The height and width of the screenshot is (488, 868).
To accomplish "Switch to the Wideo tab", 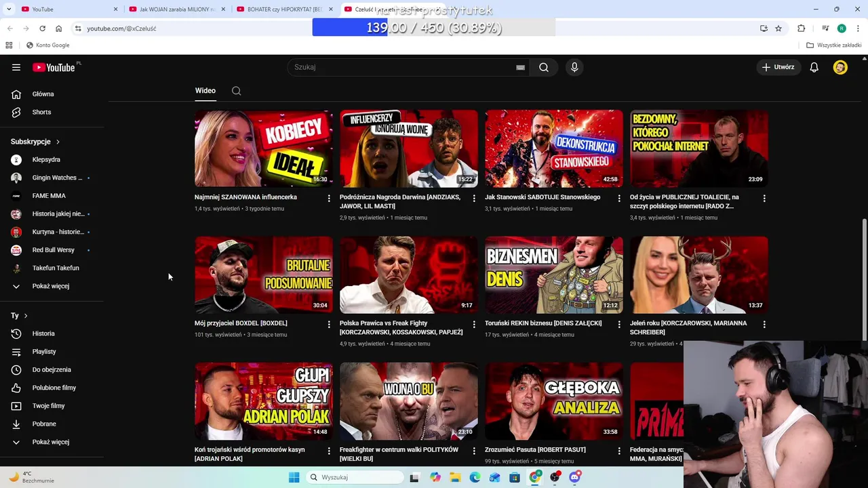I will coord(205,91).
